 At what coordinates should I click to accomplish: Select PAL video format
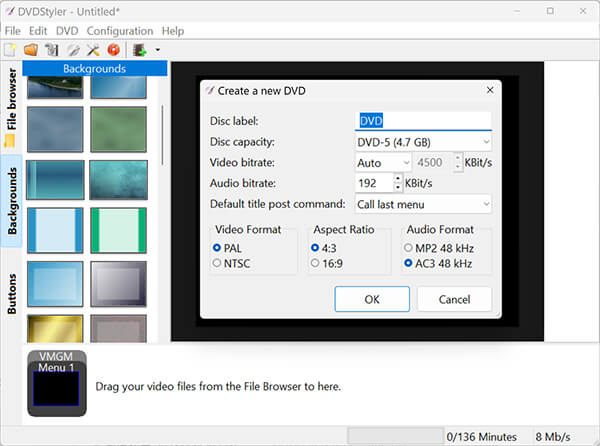227,248
